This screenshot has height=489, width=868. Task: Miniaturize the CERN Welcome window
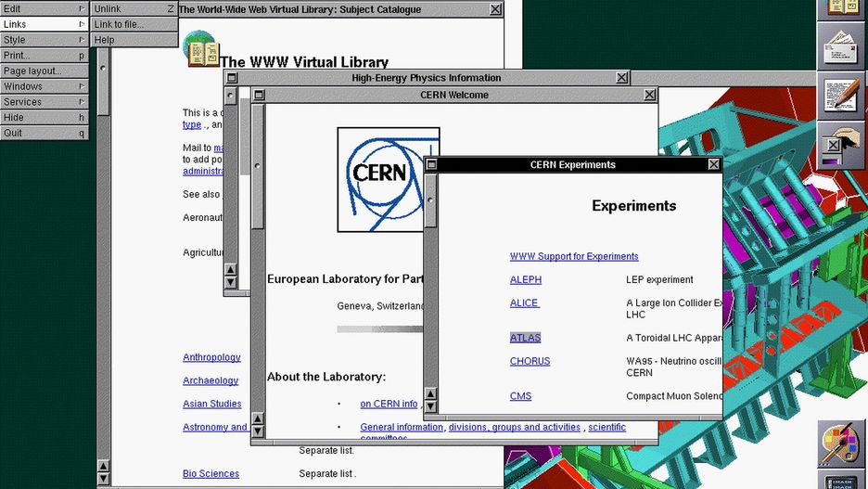(x=259, y=95)
